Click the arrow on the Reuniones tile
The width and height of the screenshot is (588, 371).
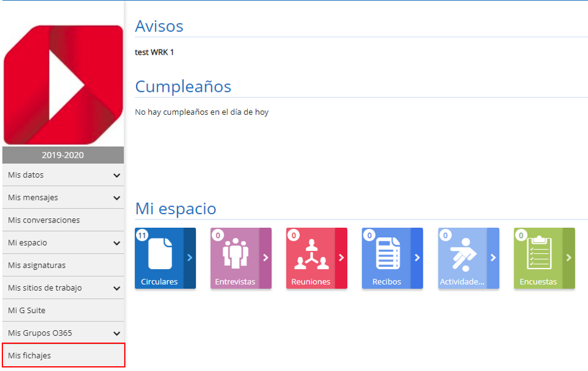(x=341, y=258)
